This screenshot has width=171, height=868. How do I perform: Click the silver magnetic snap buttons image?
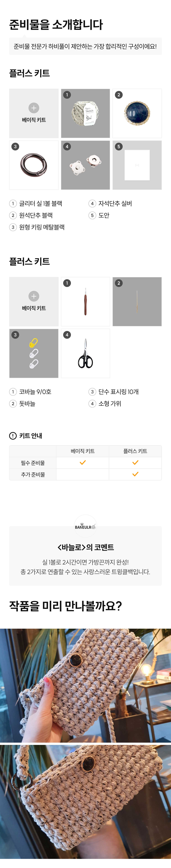[x=85, y=165]
